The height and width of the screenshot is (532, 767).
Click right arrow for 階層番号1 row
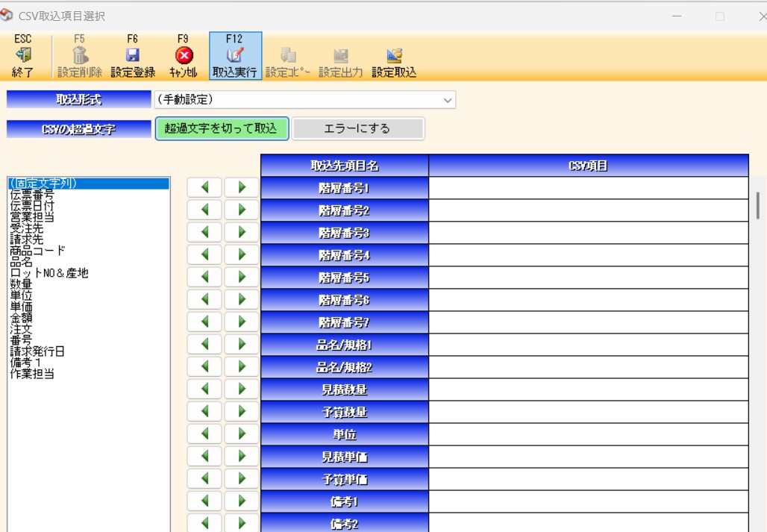coord(242,188)
